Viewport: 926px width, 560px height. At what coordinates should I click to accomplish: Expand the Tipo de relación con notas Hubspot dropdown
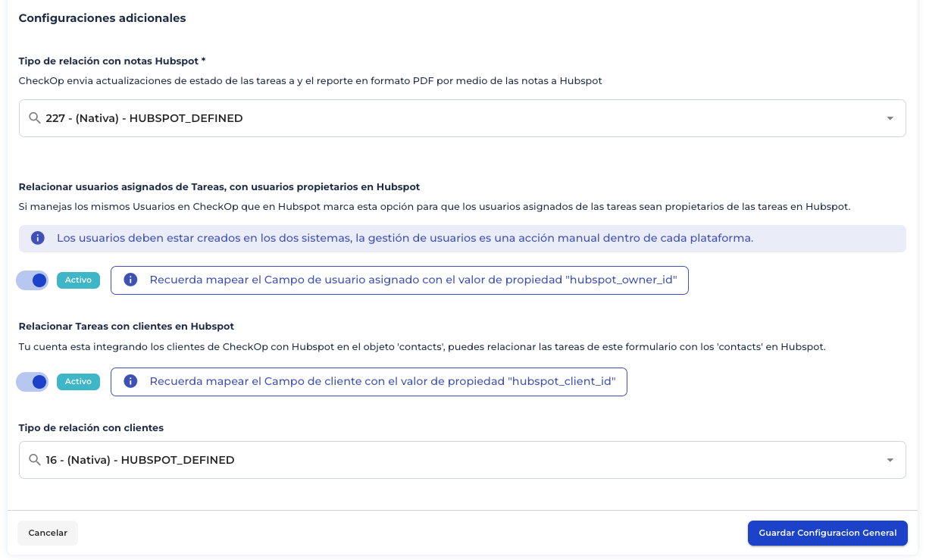(x=892, y=118)
